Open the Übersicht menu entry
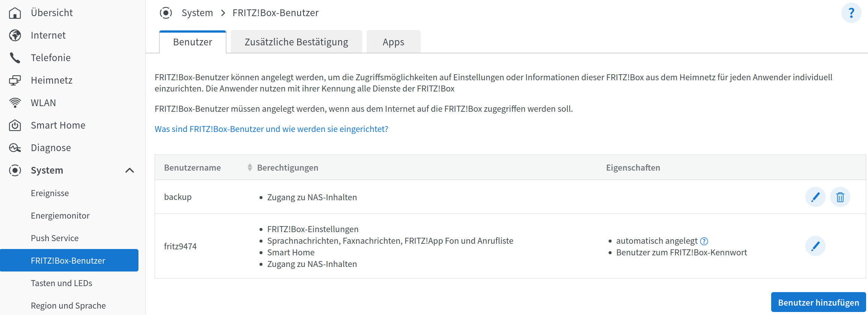 (x=52, y=13)
